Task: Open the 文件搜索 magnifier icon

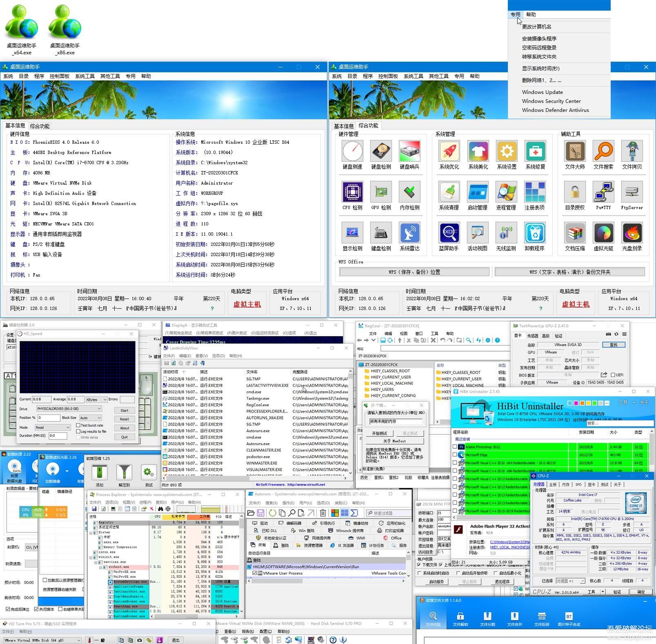Action: pyautogui.click(x=603, y=152)
